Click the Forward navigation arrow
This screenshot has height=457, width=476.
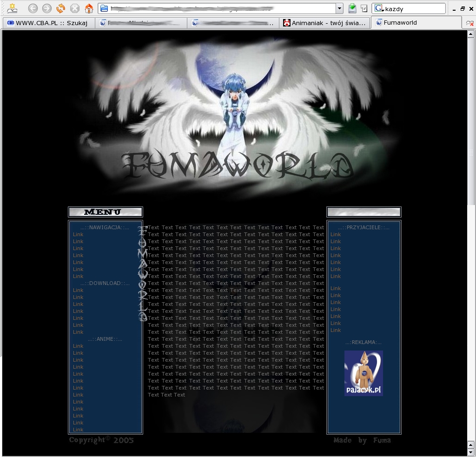point(47,8)
